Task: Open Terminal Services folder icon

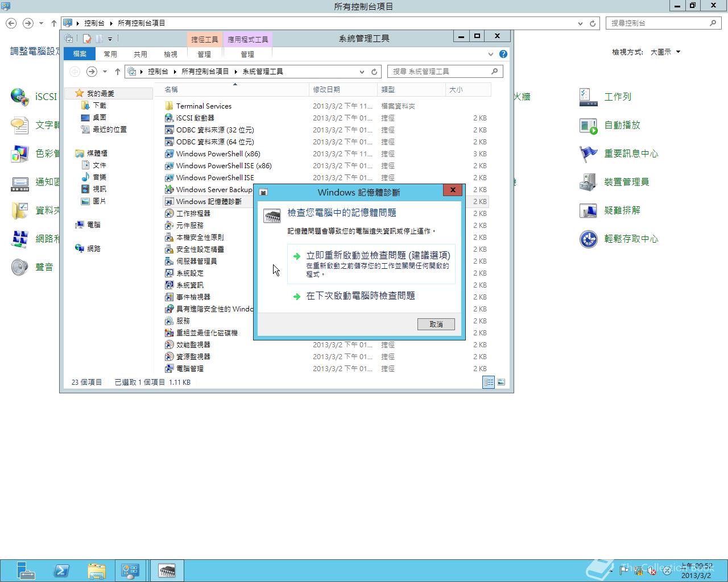Action: coord(169,106)
